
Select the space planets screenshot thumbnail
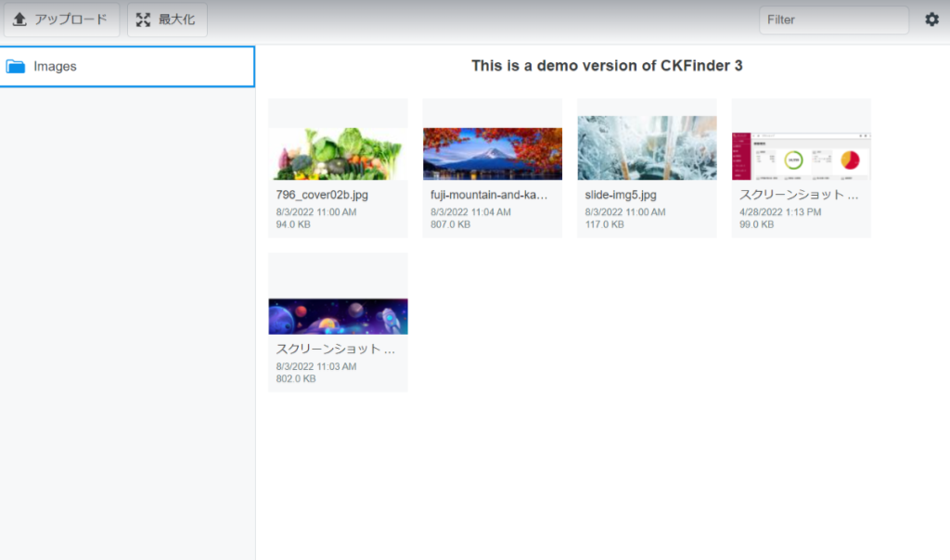tap(338, 316)
